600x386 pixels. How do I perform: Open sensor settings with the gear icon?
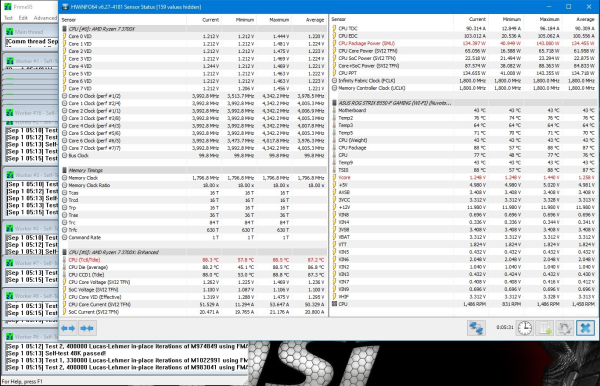click(565, 328)
